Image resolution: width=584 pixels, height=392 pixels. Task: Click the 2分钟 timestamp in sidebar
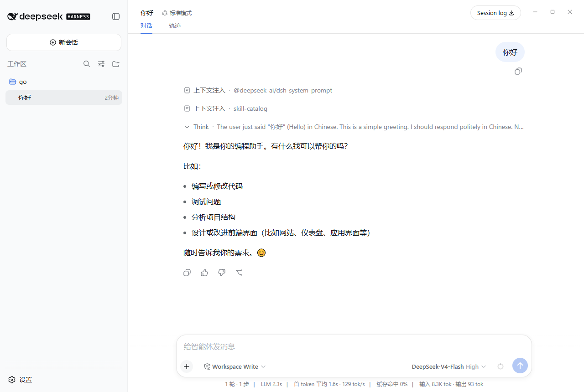pos(111,98)
